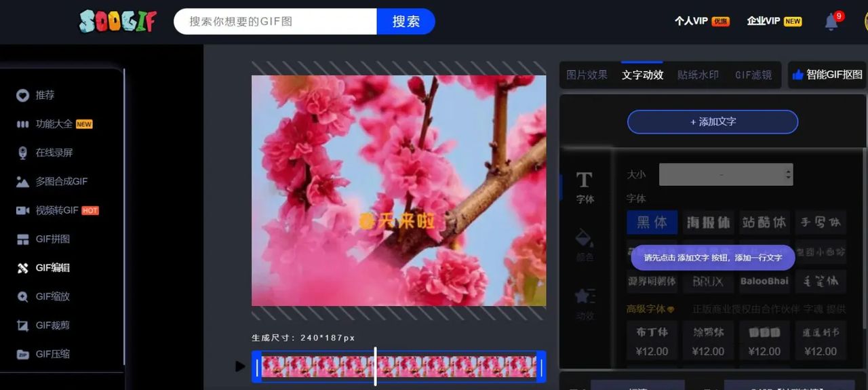Click the 在线录屏 microphone icon

pyautogui.click(x=22, y=153)
